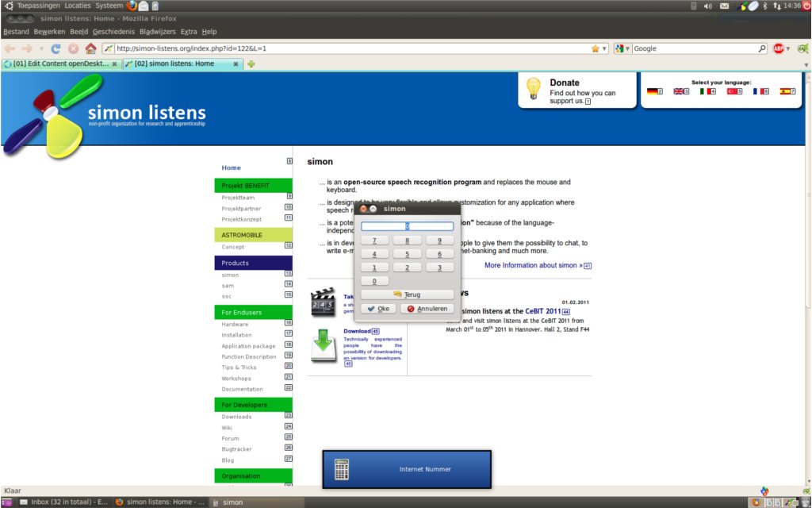Click the Oke button in simon dialog
This screenshot has height=508, width=812.
(378, 309)
